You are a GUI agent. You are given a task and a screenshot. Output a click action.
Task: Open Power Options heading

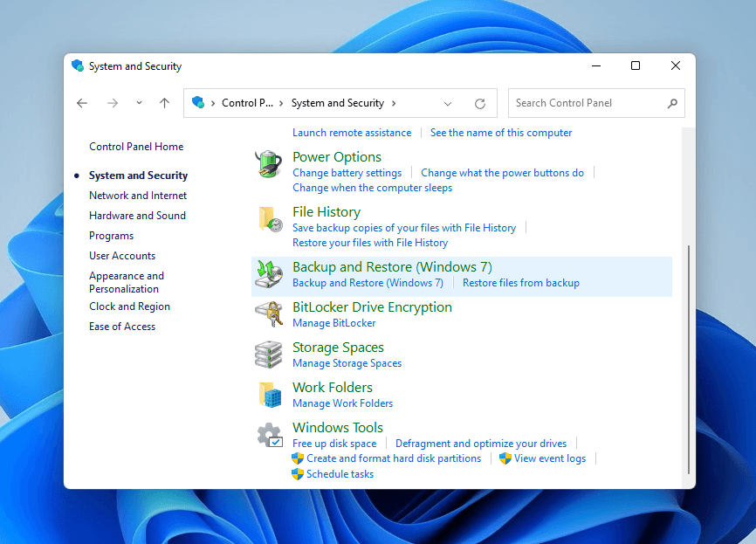337,156
